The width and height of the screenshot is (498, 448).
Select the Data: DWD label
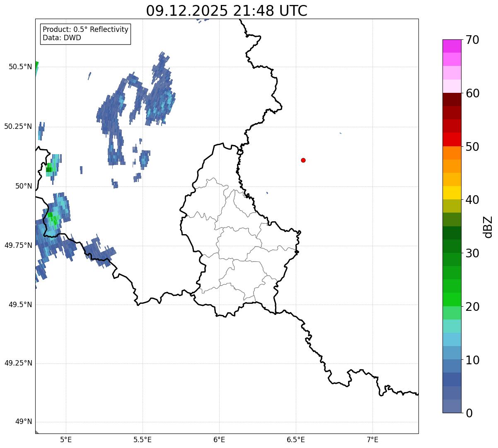point(62,38)
